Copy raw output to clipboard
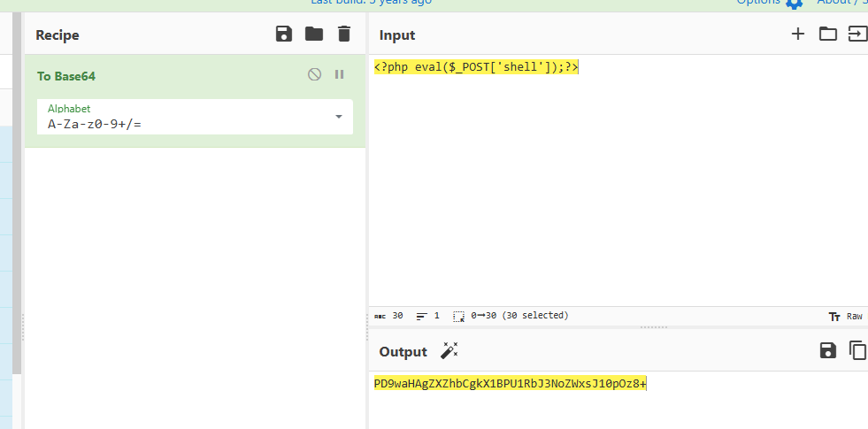This screenshot has height=429, width=868. [x=857, y=351]
